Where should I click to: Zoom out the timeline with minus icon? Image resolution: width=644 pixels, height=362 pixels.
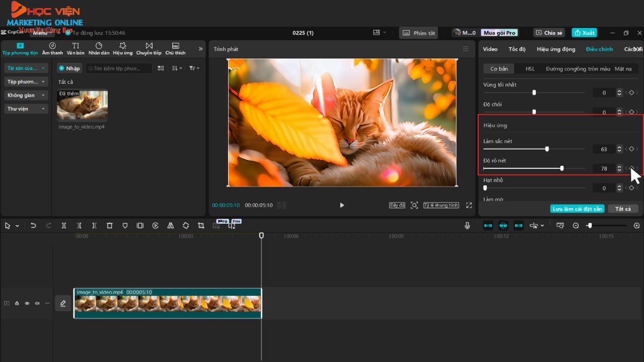tap(576, 226)
